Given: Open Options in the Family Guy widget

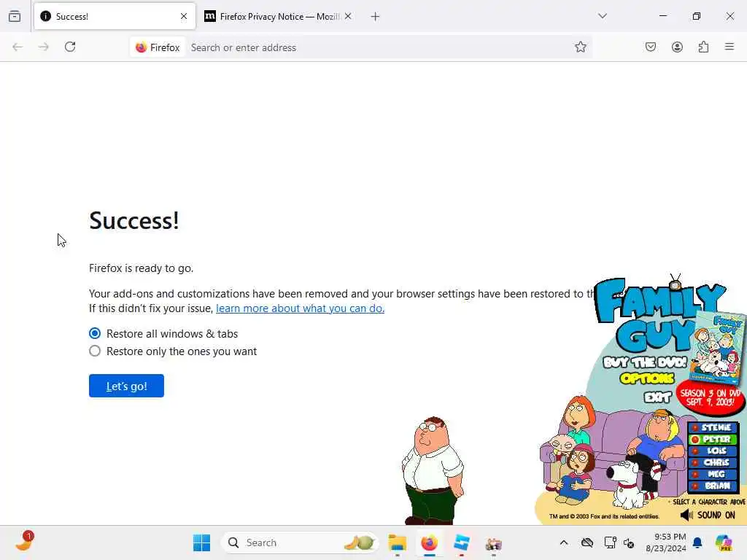Looking at the screenshot, I should [648, 378].
